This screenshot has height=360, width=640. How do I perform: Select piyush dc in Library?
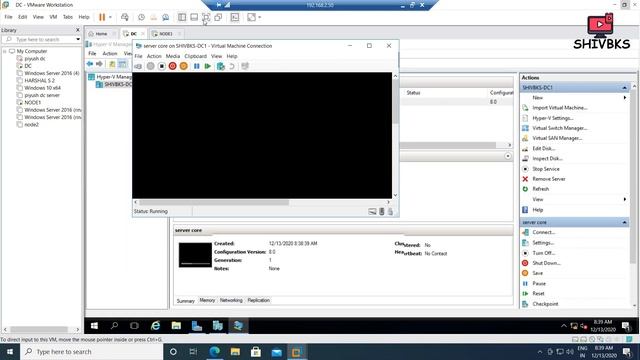coord(35,58)
